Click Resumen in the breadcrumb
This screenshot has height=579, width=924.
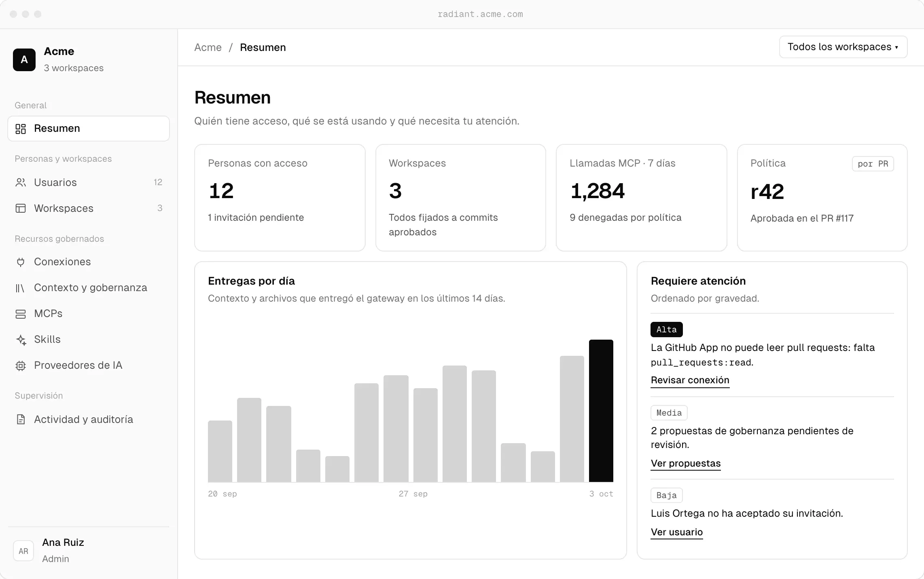coord(263,47)
